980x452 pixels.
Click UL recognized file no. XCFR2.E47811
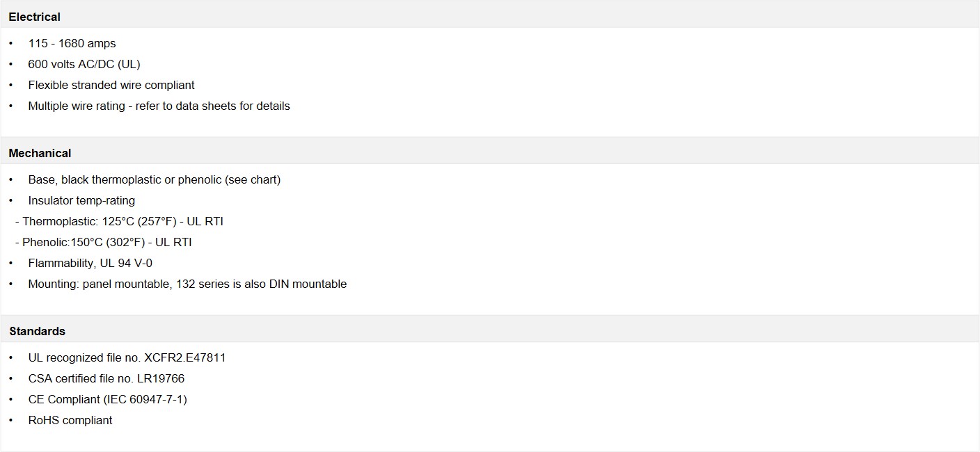click(127, 357)
